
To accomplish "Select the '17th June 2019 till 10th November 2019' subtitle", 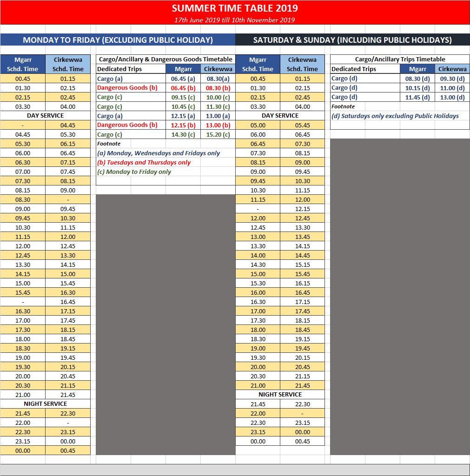I will (x=234, y=20).
